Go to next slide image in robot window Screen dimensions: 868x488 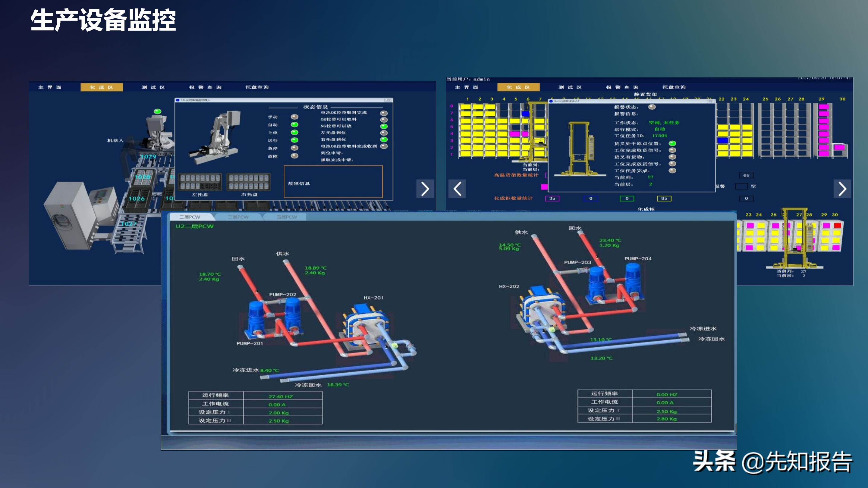pyautogui.click(x=425, y=189)
